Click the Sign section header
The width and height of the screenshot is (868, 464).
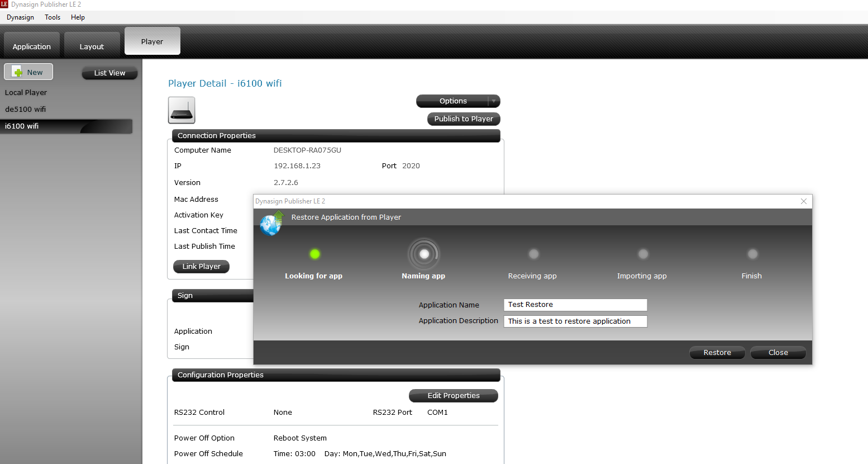213,296
